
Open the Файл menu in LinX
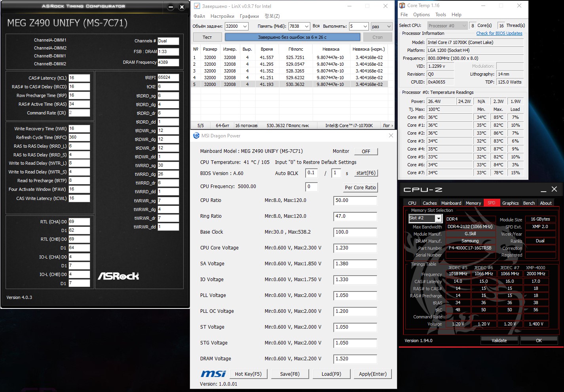coord(199,16)
